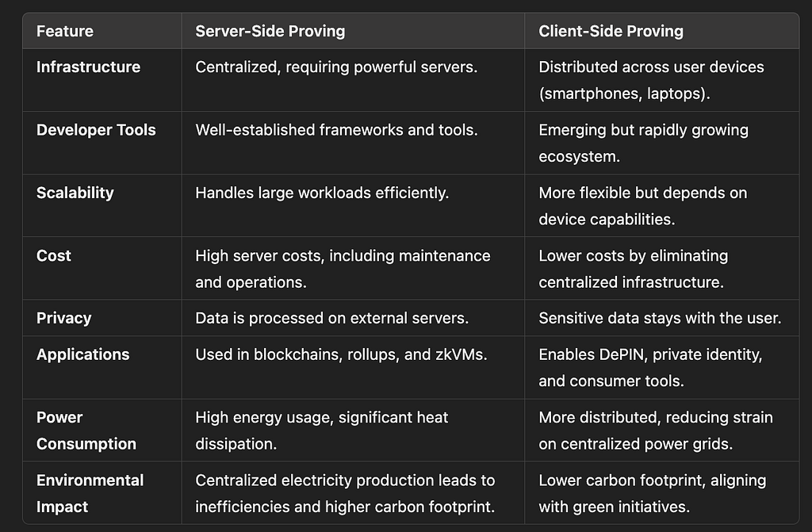Click 'Handles large workloads efficiently' cell
Screen dimensions: 812x532
322,193
